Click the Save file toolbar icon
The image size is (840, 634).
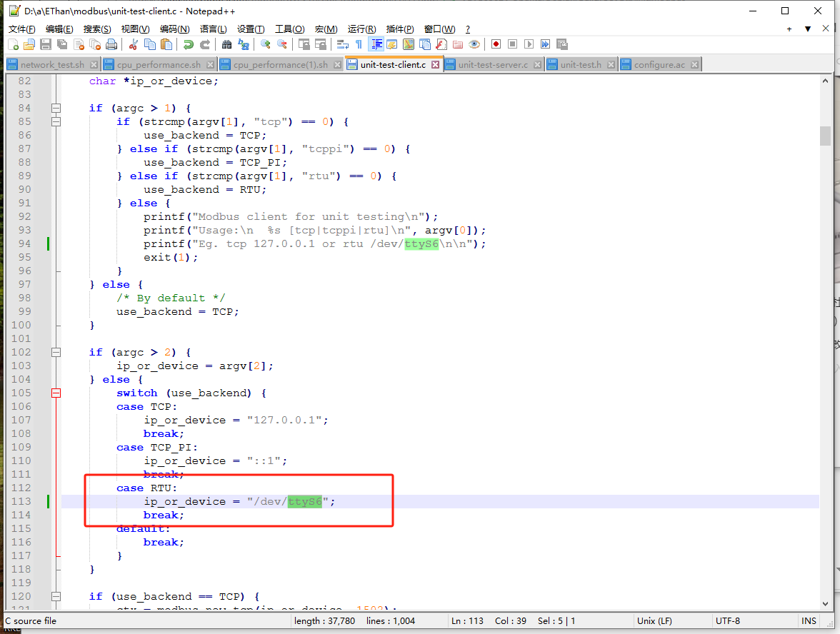tap(45, 44)
